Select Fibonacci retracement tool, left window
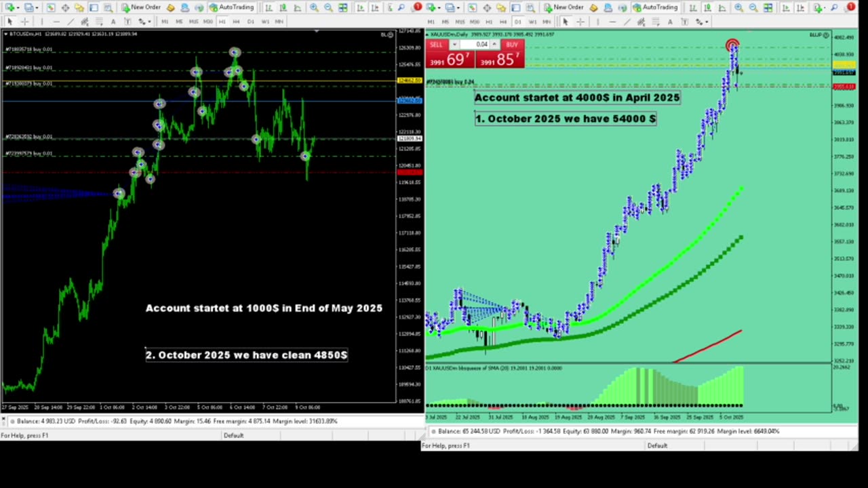This screenshot has height=488, width=868. tap(99, 22)
